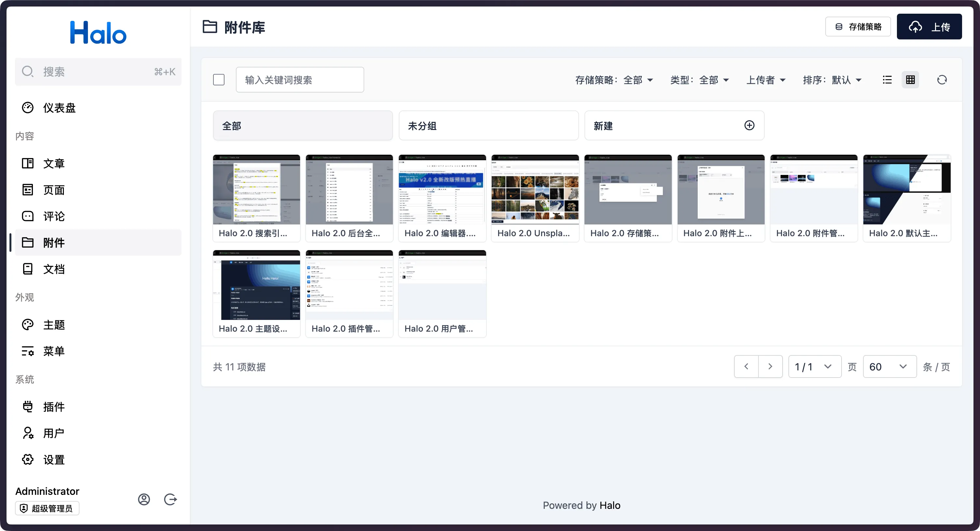Focus the 输入关键词搜索 keyword field
This screenshot has width=980, height=531.
pyautogui.click(x=300, y=80)
